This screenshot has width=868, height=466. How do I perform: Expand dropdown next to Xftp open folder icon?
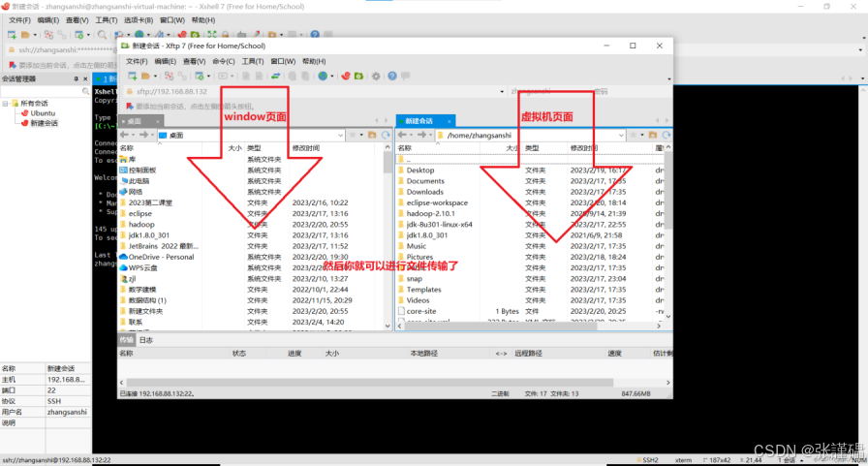tap(155, 76)
